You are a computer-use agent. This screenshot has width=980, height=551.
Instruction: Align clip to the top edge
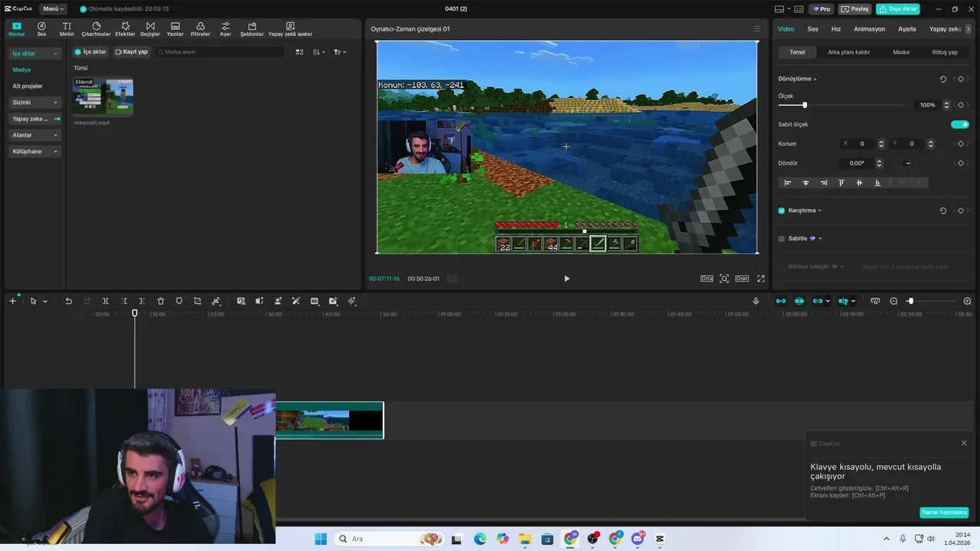(841, 183)
